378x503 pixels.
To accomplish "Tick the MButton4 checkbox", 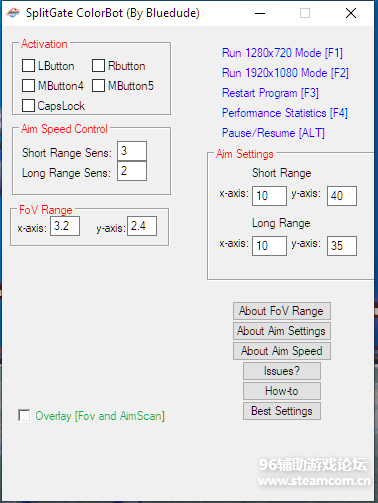I will (28, 86).
